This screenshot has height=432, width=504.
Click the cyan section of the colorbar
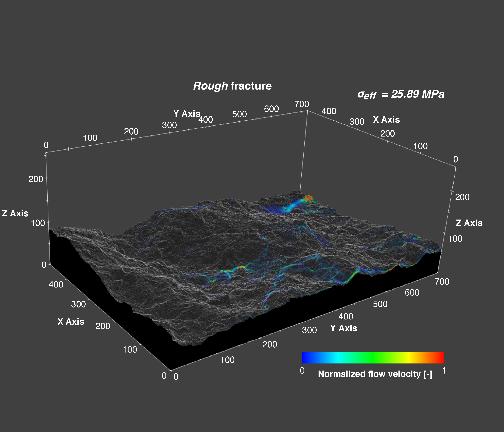tap(337, 358)
